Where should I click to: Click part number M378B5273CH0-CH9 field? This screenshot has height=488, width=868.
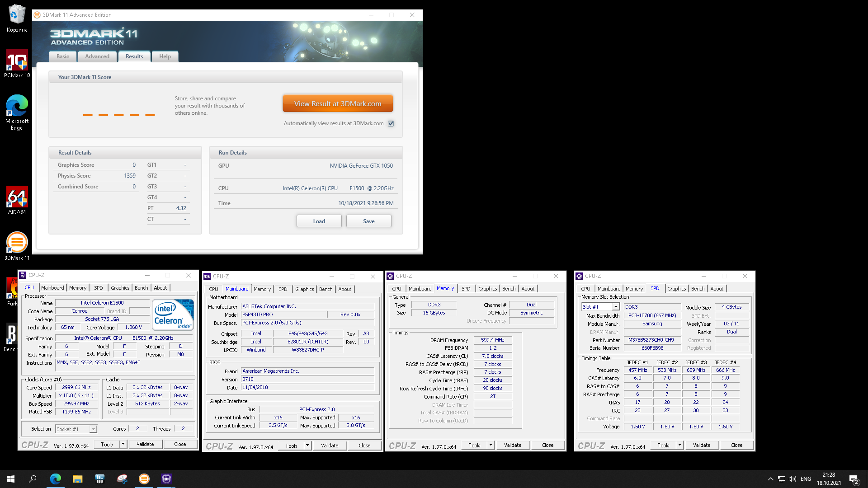652,340
